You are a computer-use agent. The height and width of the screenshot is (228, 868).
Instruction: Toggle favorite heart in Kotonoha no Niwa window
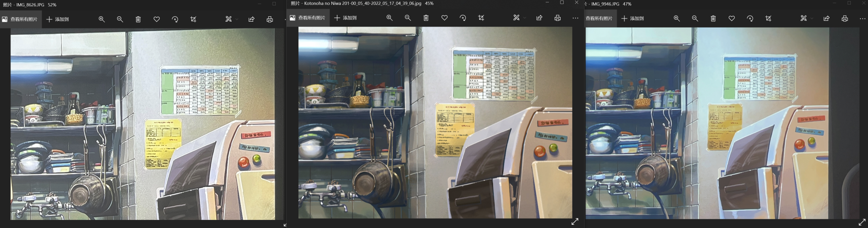[444, 18]
